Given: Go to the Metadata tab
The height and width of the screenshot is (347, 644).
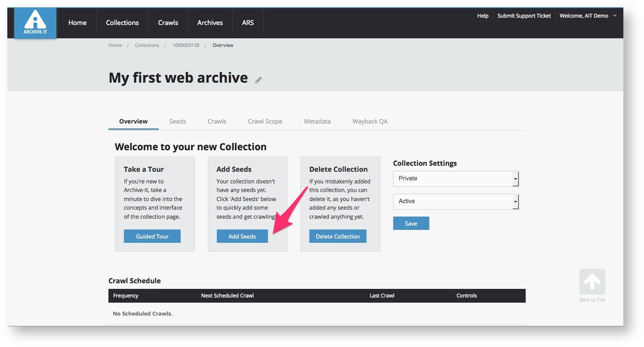Looking at the screenshot, I should click(317, 121).
